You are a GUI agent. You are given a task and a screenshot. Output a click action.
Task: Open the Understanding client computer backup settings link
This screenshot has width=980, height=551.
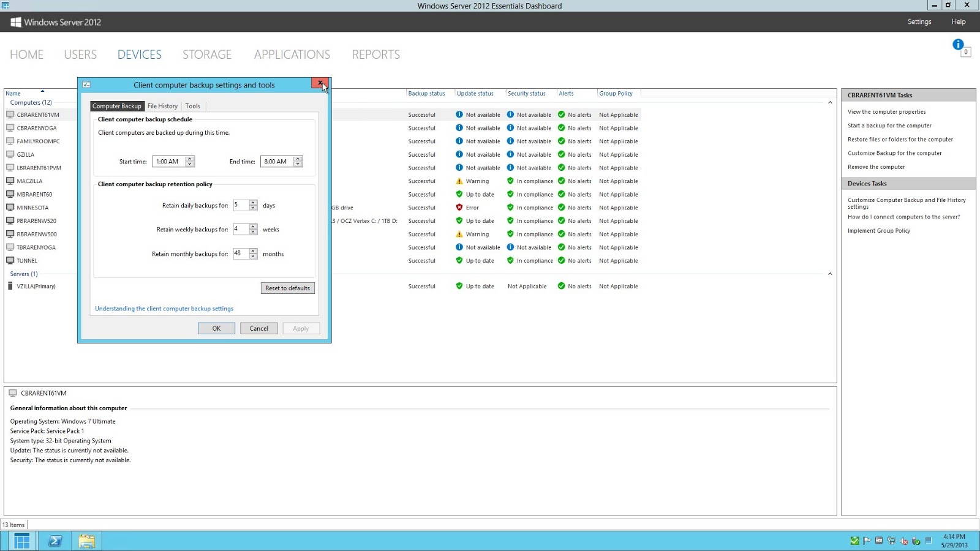click(x=164, y=309)
